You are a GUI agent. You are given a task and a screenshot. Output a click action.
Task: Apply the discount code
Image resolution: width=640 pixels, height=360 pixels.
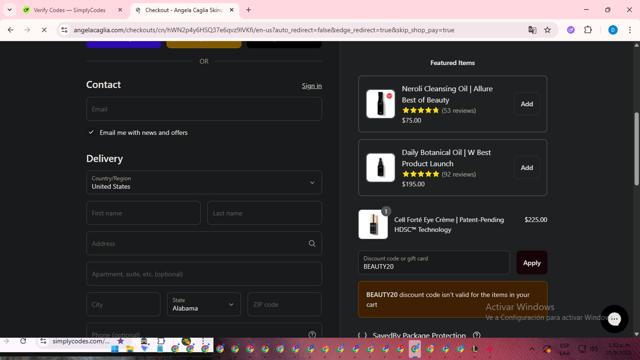click(x=532, y=262)
